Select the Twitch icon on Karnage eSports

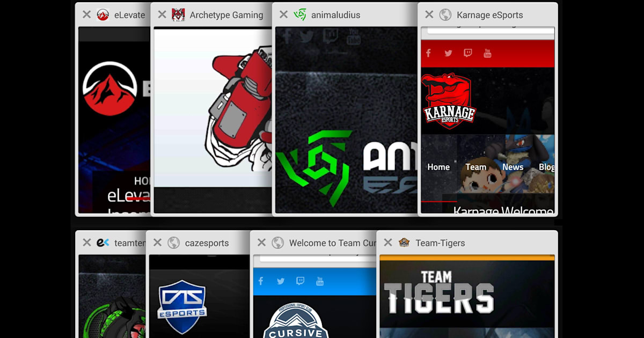coord(468,53)
